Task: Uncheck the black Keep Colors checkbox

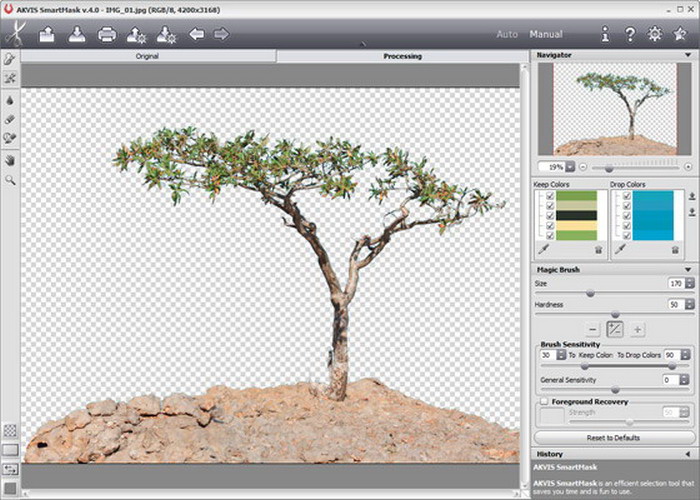Action: [550, 216]
